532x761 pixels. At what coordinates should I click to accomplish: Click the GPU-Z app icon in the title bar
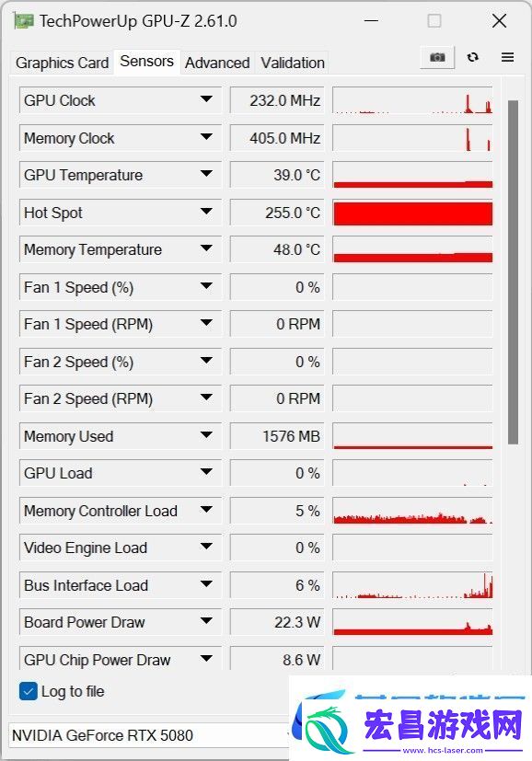24,21
